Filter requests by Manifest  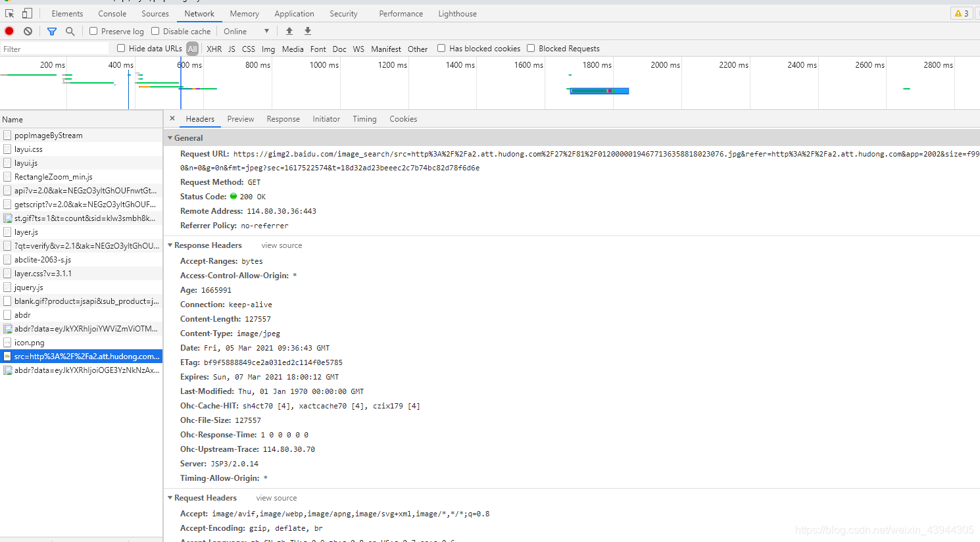386,49
